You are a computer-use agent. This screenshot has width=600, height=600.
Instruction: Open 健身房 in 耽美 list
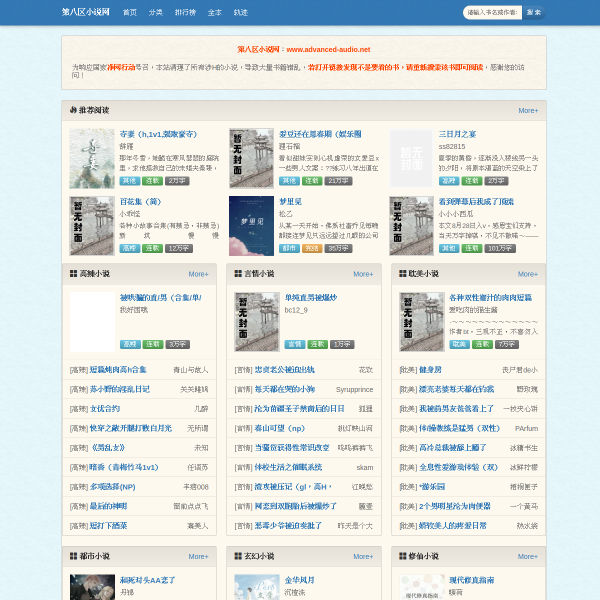pyautogui.click(x=430, y=370)
